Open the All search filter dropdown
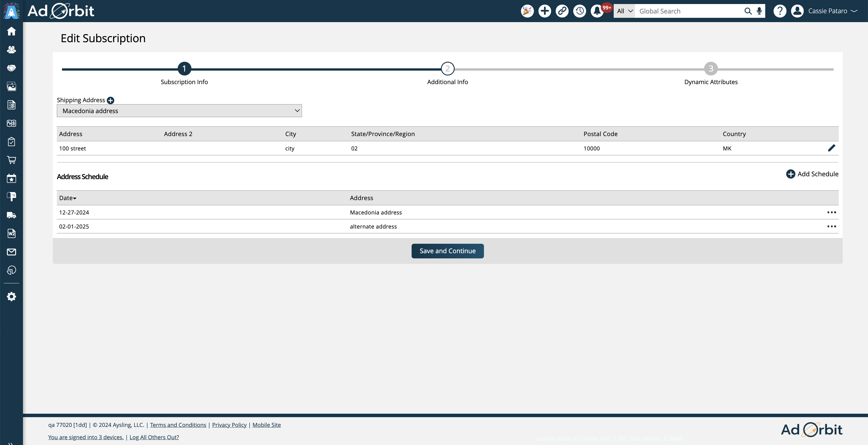The image size is (868, 445). click(624, 11)
